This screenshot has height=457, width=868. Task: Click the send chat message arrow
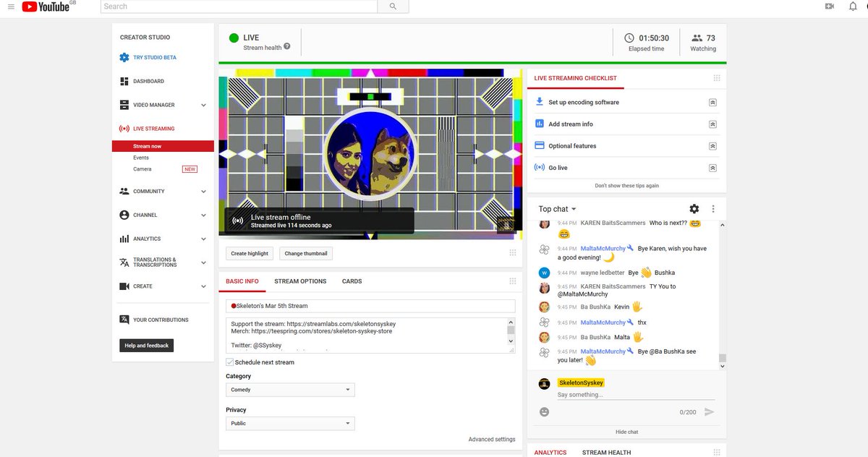point(710,412)
